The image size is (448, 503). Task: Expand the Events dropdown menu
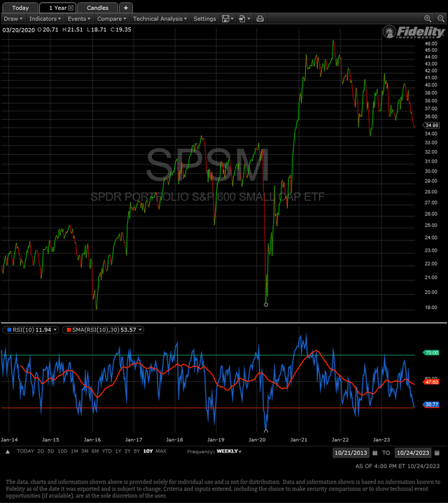(79, 19)
